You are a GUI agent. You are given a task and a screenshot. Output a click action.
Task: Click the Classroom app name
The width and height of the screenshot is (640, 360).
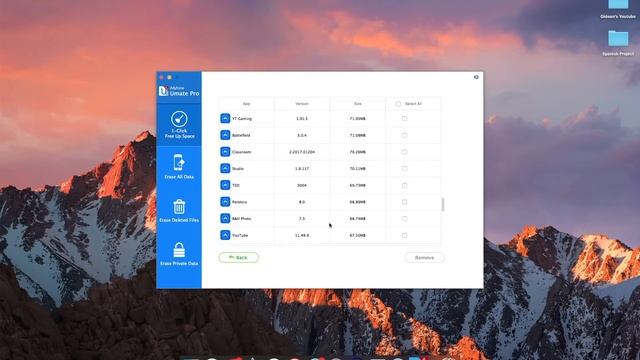[241, 152]
